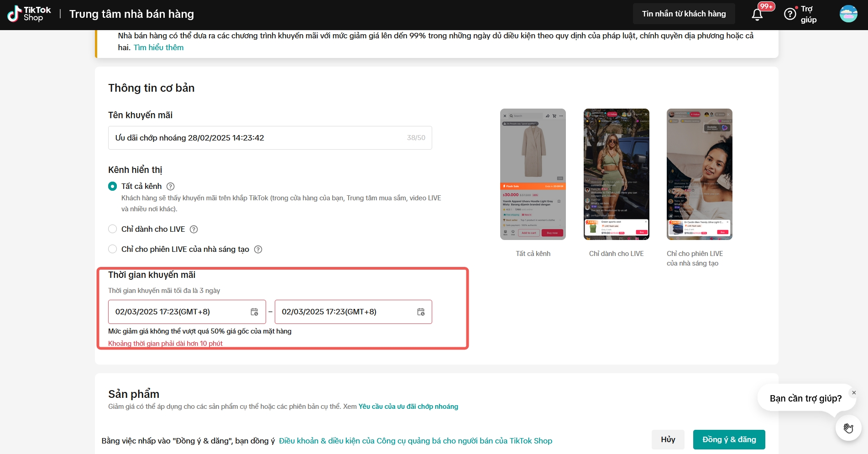The height and width of the screenshot is (454, 868).
Task: Open the end date calendar picker icon
Action: tap(421, 312)
